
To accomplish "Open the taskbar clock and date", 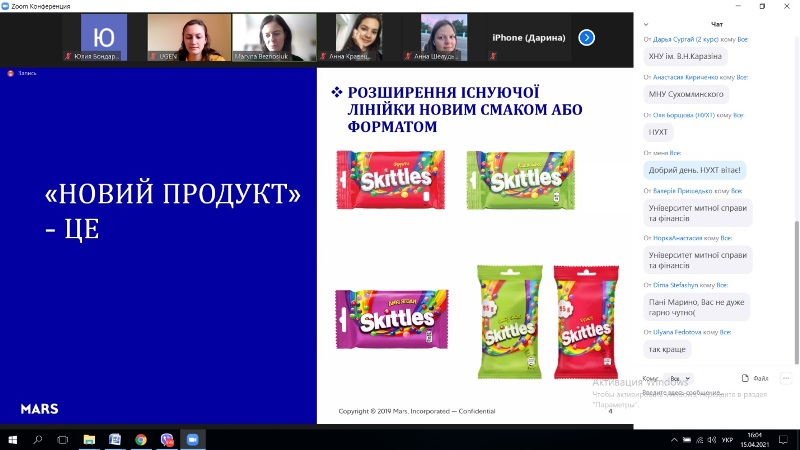I will [x=755, y=440].
